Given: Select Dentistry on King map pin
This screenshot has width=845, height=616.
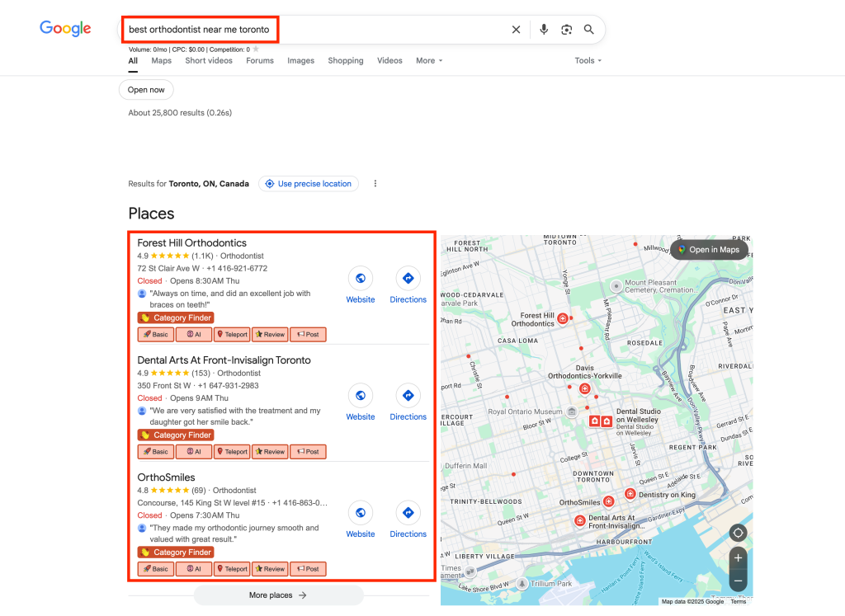Looking at the screenshot, I should 630,494.
